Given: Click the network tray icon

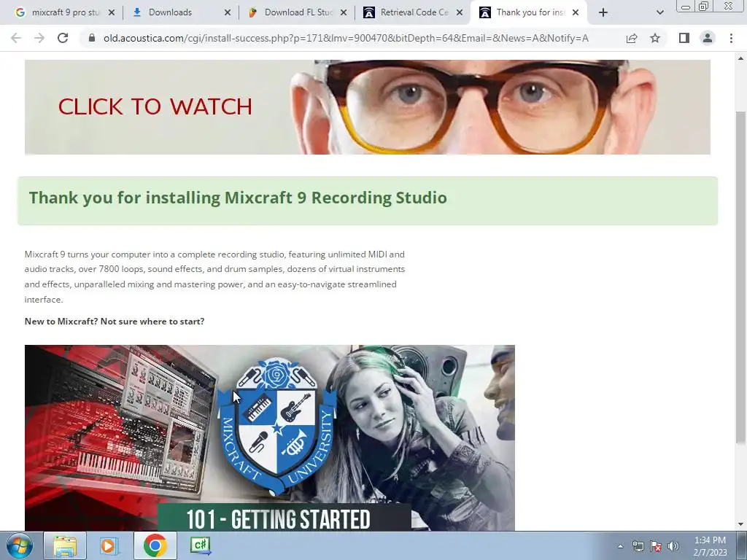Looking at the screenshot, I should tap(638, 546).
